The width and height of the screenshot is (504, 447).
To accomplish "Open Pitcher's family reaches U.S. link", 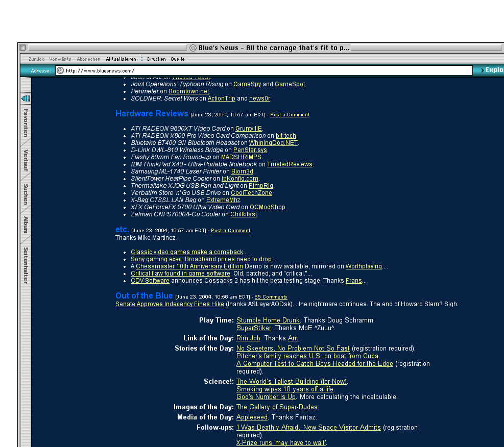I will [307, 356].
